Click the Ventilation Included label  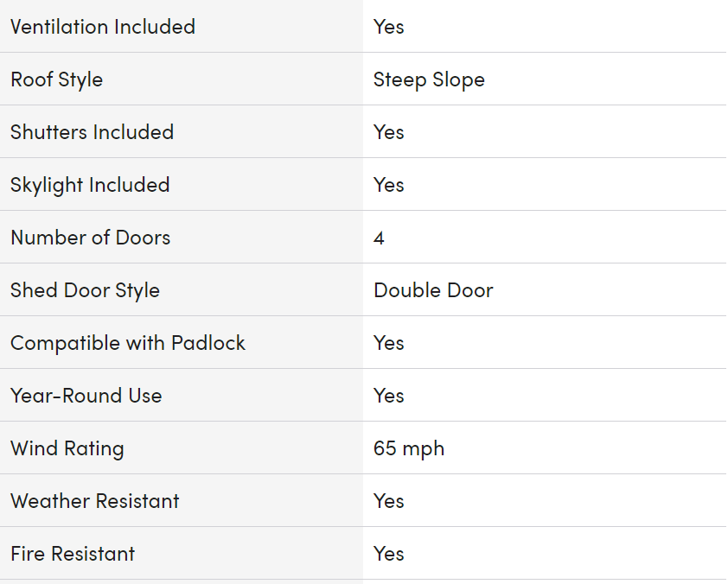point(103,27)
